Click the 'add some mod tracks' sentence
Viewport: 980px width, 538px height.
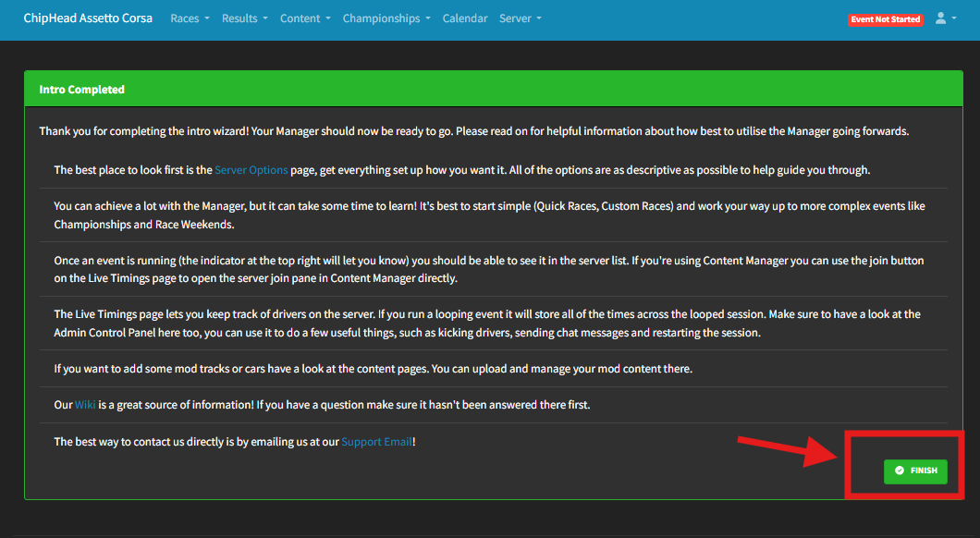374,369
